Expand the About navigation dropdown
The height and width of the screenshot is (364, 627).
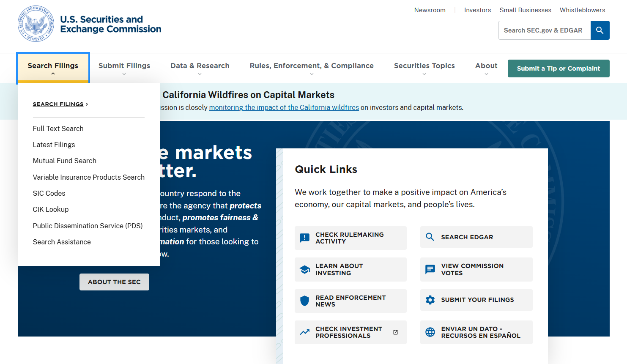[x=486, y=68]
